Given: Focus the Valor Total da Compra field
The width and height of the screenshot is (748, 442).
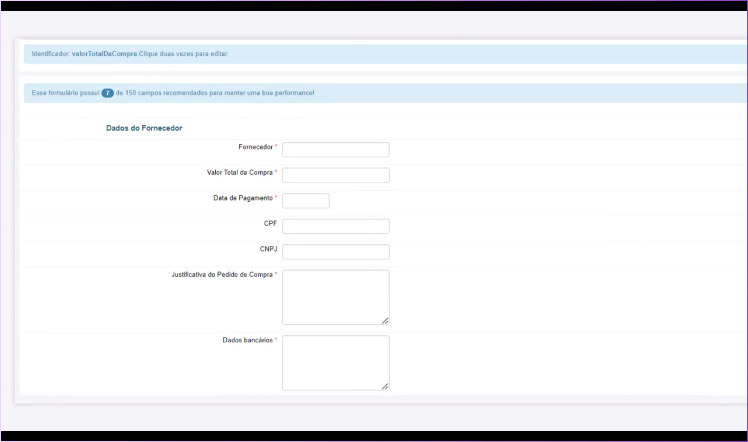Looking at the screenshot, I should [335, 175].
